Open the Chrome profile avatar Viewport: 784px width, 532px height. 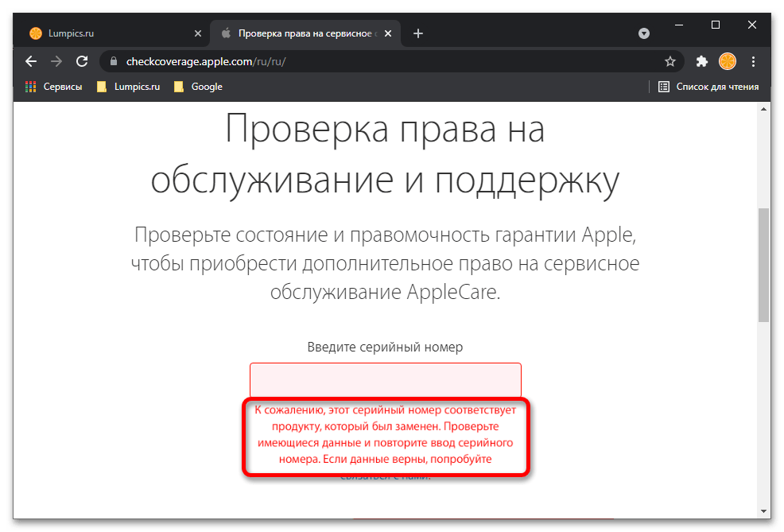(727, 61)
